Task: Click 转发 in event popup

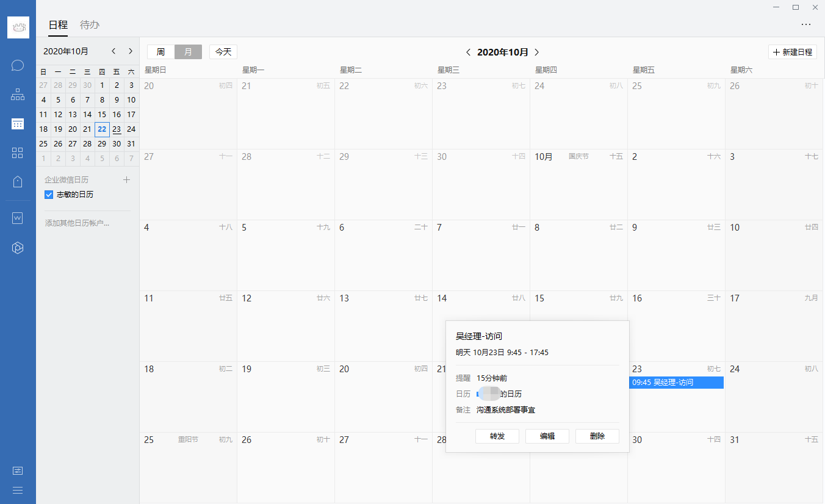Action: tap(497, 436)
